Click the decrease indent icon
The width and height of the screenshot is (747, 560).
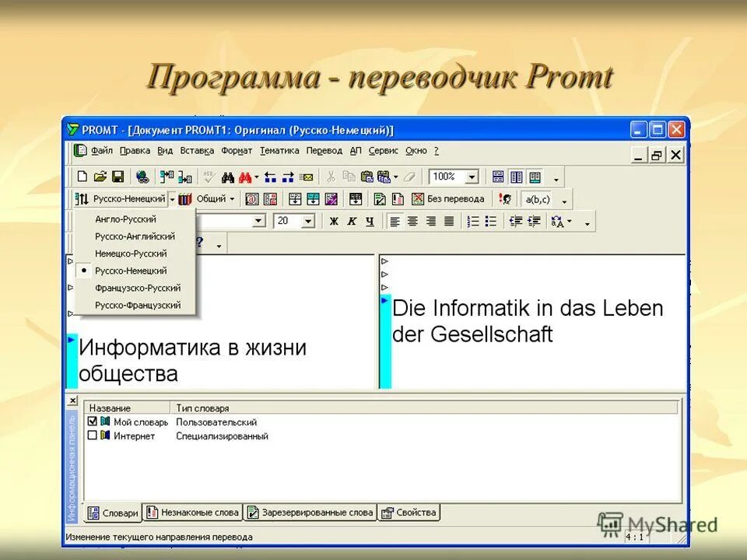pyautogui.click(x=515, y=222)
